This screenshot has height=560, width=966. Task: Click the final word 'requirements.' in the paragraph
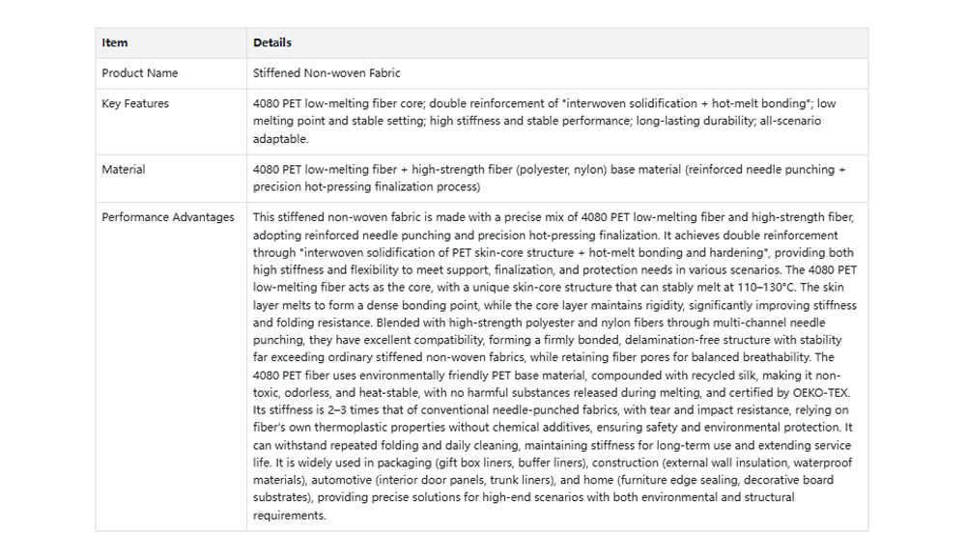click(x=290, y=515)
